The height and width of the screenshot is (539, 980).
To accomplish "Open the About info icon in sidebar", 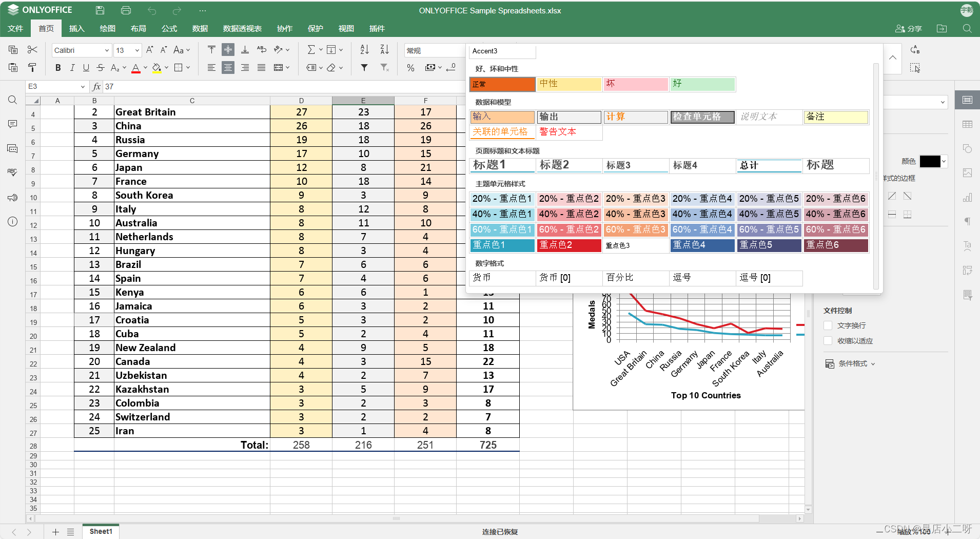I will [13, 221].
